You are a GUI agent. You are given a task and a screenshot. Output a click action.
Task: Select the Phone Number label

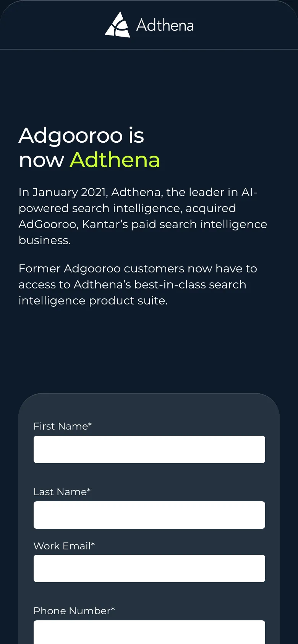pyautogui.click(x=74, y=611)
